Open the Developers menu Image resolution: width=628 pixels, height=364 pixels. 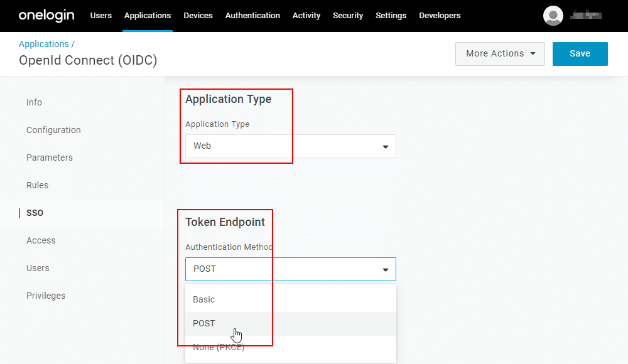click(x=440, y=16)
